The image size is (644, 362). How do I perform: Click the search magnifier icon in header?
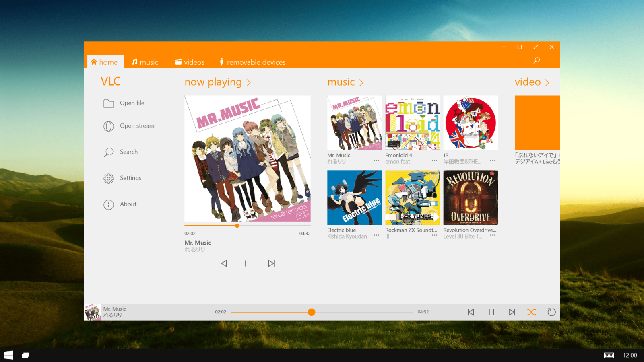(537, 60)
